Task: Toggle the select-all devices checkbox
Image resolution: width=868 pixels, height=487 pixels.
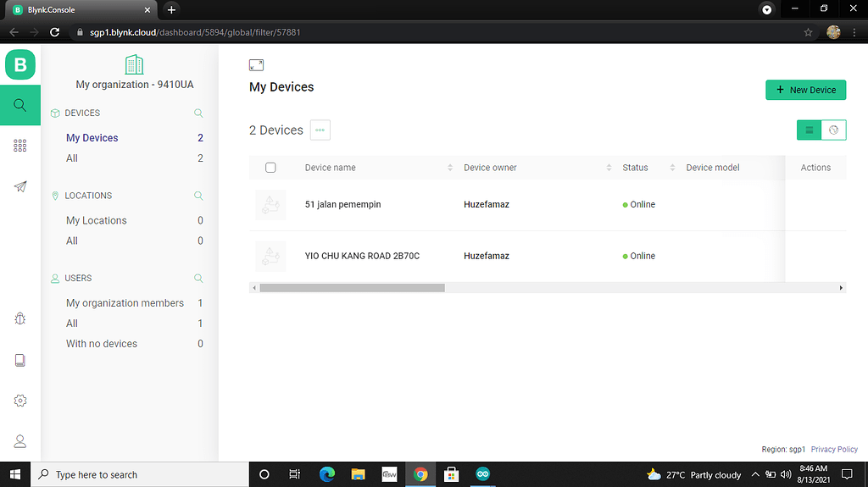Action: (270, 168)
